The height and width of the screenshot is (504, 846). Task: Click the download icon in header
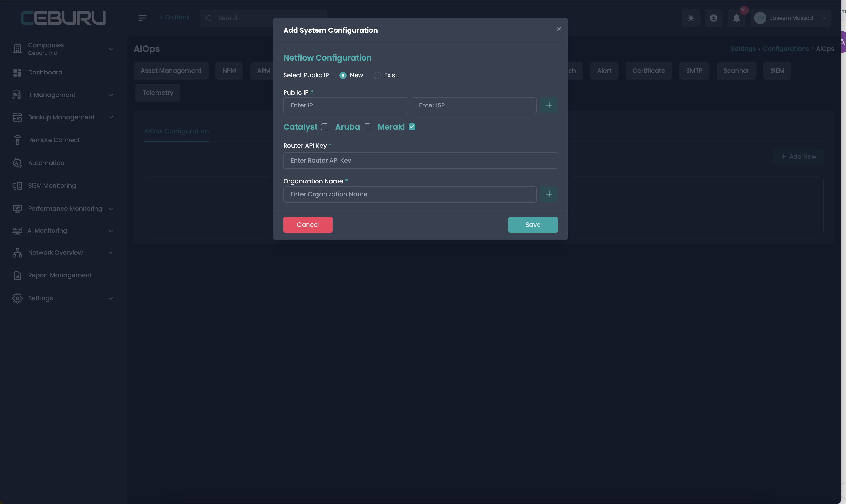click(x=713, y=18)
